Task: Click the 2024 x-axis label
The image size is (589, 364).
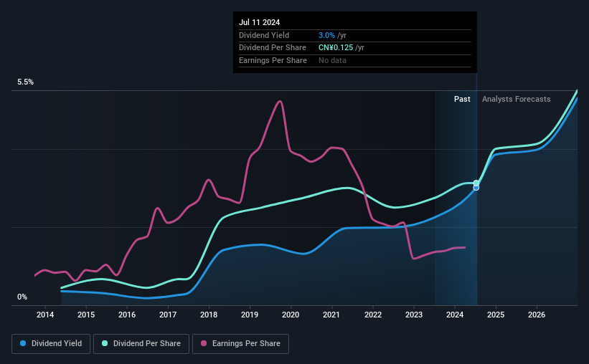Action: point(455,315)
